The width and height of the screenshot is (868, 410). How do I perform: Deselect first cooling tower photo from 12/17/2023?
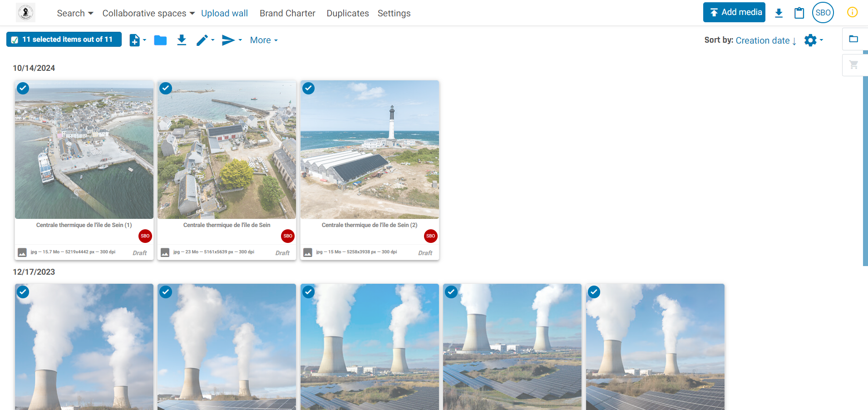tap(23, 292)
